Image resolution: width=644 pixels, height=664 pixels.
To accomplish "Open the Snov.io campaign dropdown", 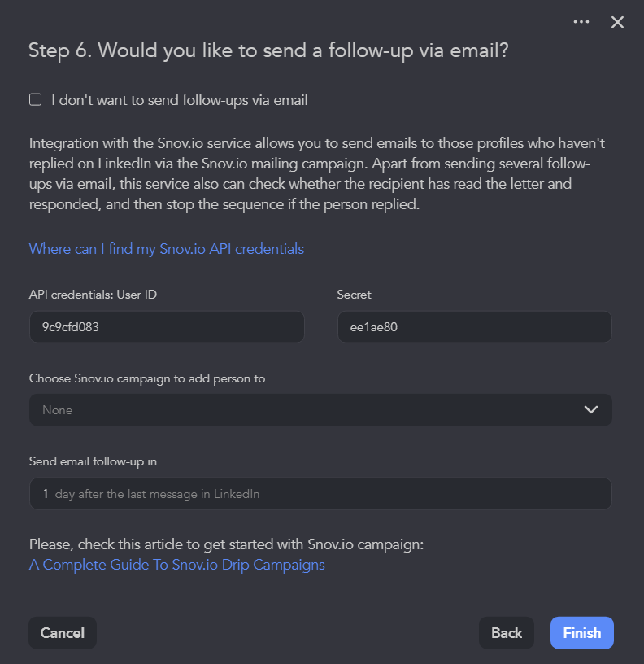I will coord(320,409).
